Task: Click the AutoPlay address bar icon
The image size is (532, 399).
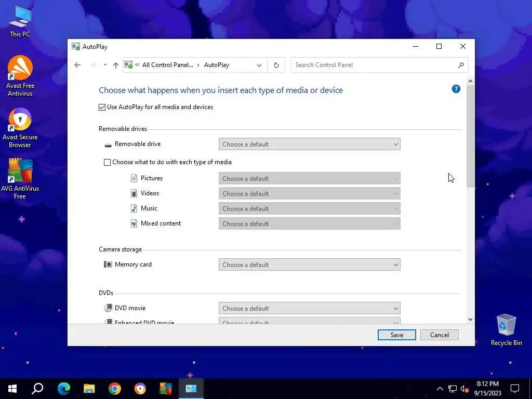Action: pos(129,65)
